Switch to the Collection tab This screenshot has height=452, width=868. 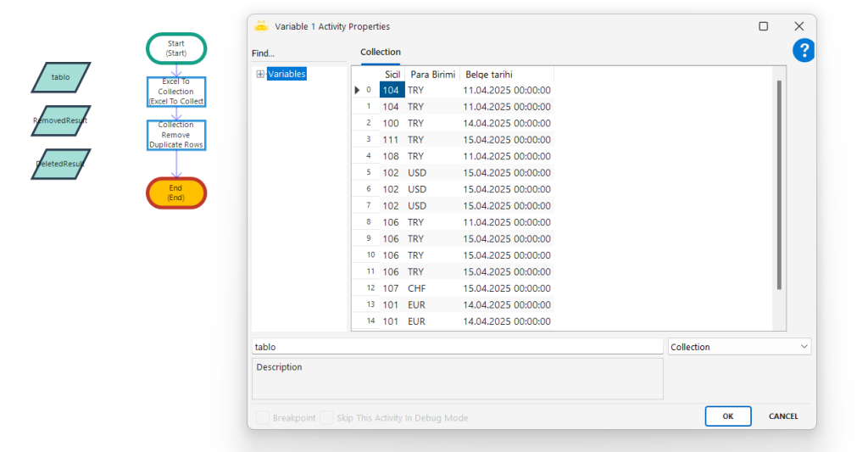click(x=381, y=53)
